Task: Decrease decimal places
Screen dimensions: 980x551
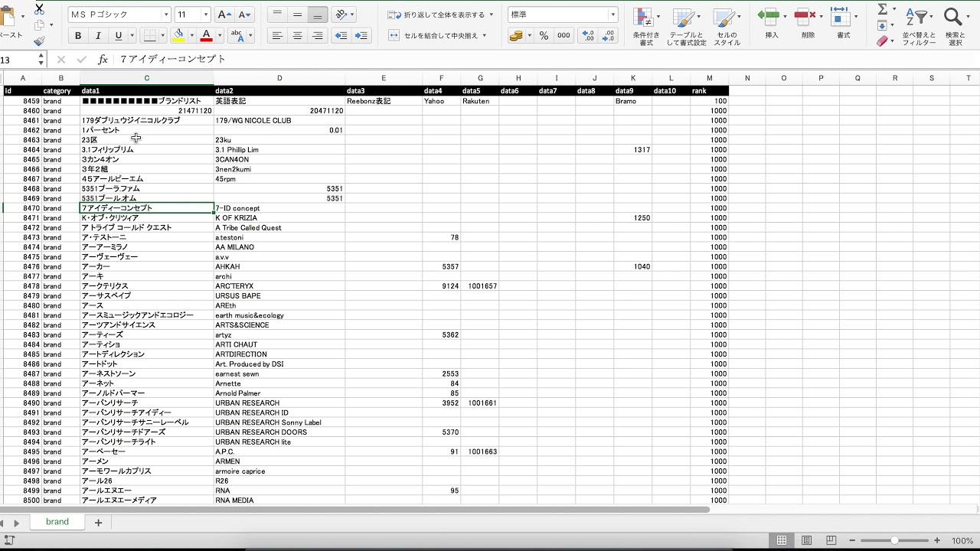Action: 608,36
